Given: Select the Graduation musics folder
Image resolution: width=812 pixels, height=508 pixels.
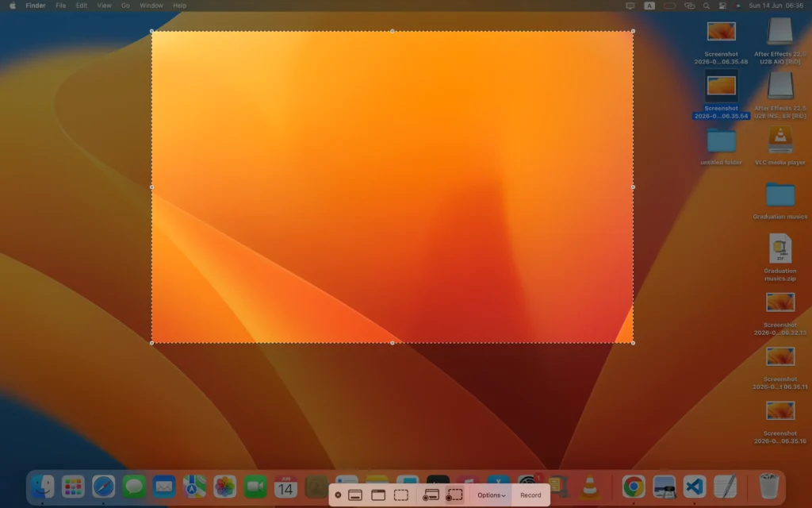Looking at the screenshot, I should click(780, 201).
